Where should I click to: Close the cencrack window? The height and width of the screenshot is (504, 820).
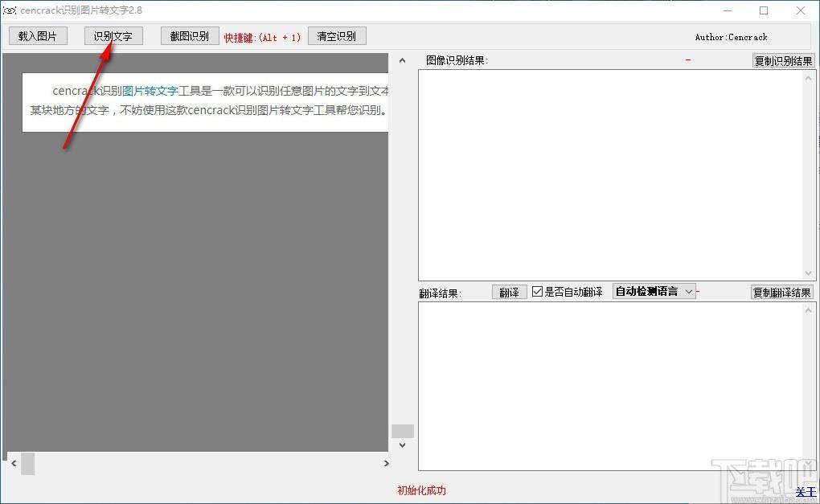(801, 10)
